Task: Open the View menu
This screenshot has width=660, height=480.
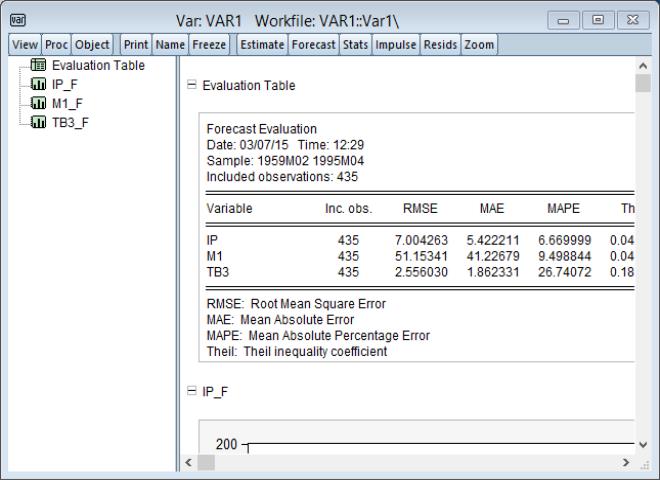Action: 24,45
